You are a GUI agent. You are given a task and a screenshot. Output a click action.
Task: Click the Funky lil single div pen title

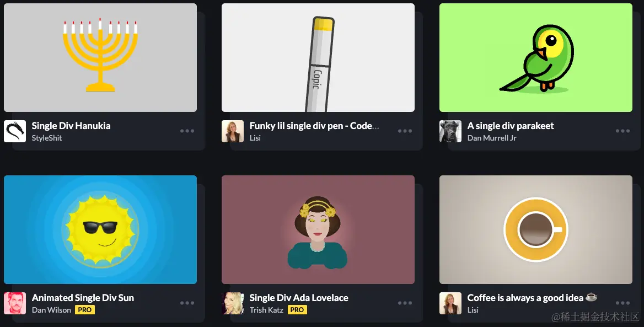point(314,126)
